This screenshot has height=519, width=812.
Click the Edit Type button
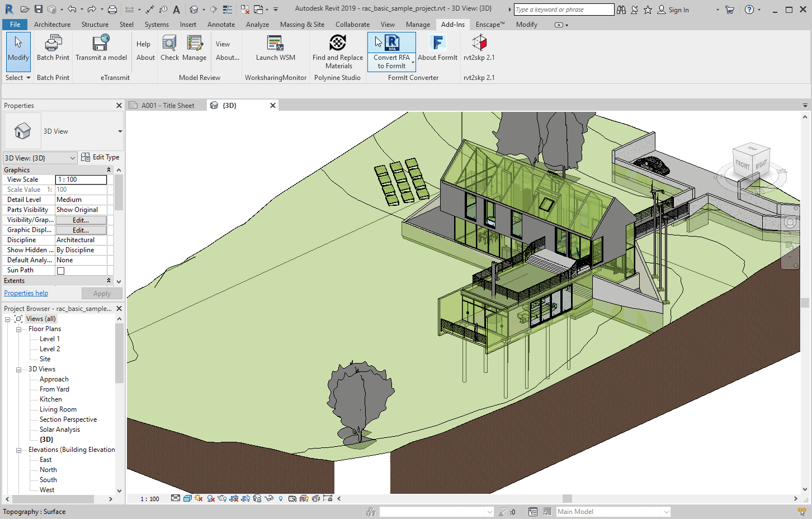point(100,158)
